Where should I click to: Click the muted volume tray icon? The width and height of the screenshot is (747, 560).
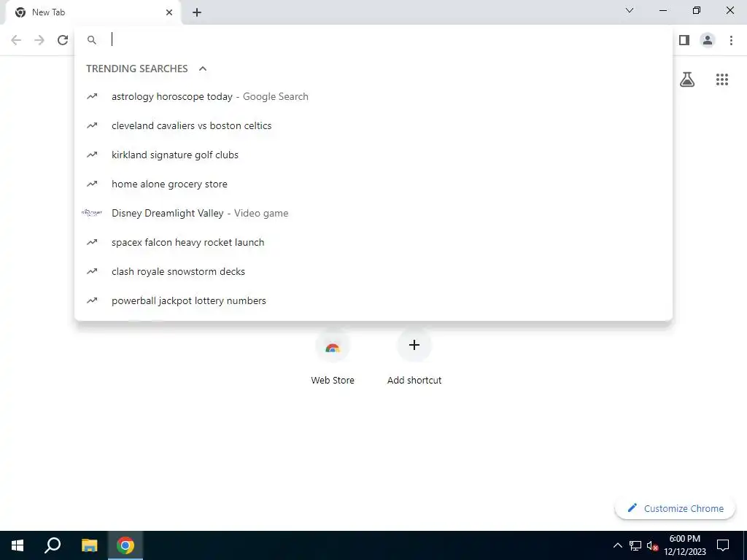point(652,545)
